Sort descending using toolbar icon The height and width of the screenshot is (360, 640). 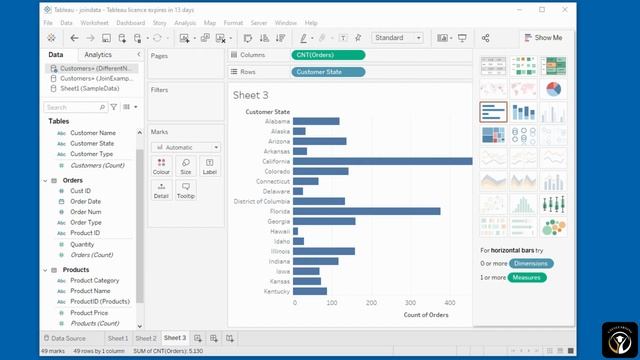coord(280,38)
